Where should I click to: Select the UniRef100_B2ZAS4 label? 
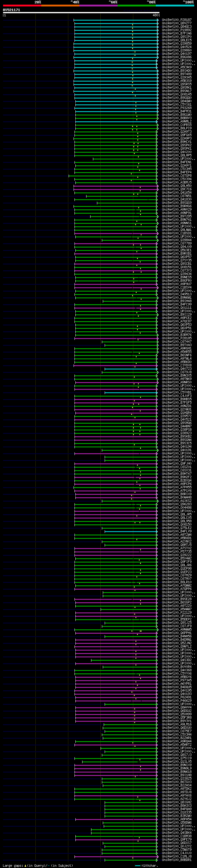pyautogui.click(x=177, y=785)
